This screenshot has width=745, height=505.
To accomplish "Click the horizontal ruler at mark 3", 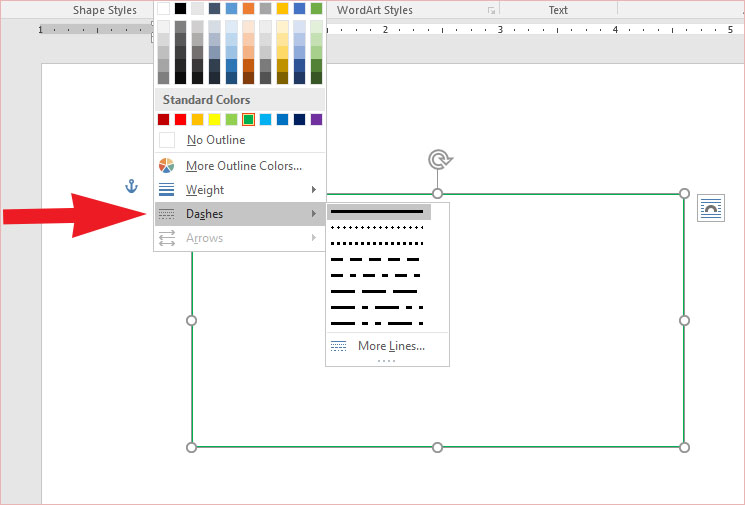I will click(500, 29).
